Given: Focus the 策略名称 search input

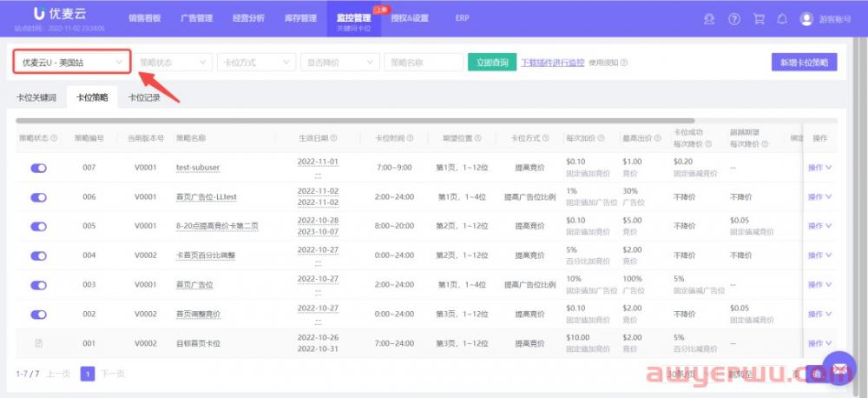Looking at the screenshot, I should pyautogui.click(x=424, y=63).
